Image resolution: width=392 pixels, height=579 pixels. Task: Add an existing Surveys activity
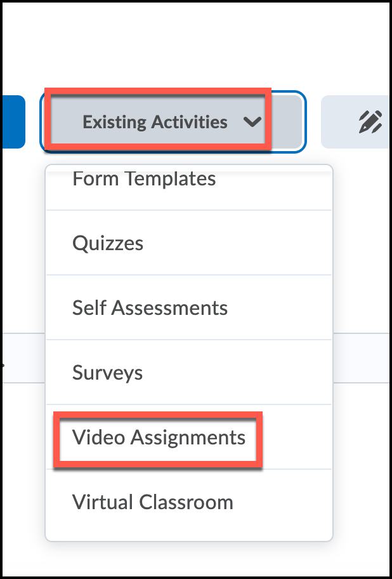point(107,373)
